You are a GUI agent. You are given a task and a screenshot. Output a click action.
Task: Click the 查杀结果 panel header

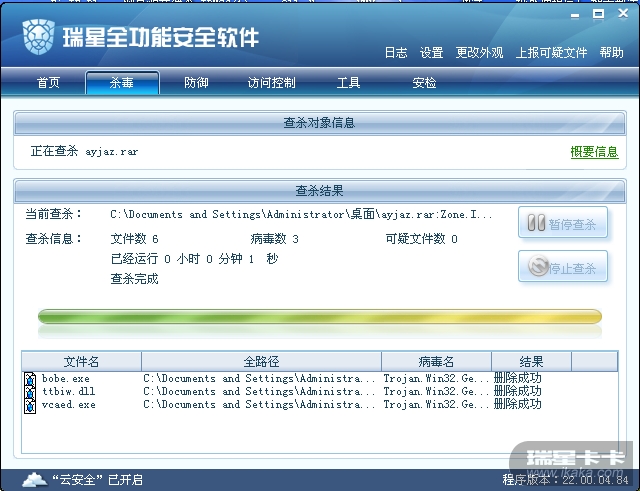(x=320, y=191)
